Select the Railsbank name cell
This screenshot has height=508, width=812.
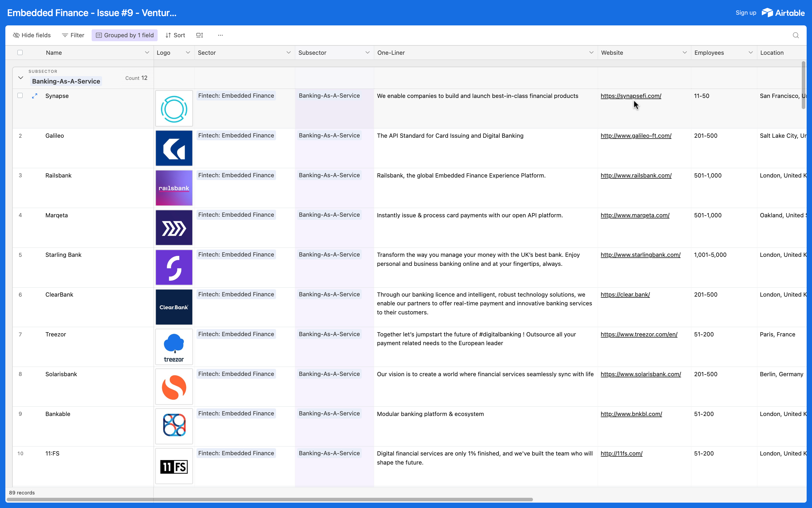point(83,188)
